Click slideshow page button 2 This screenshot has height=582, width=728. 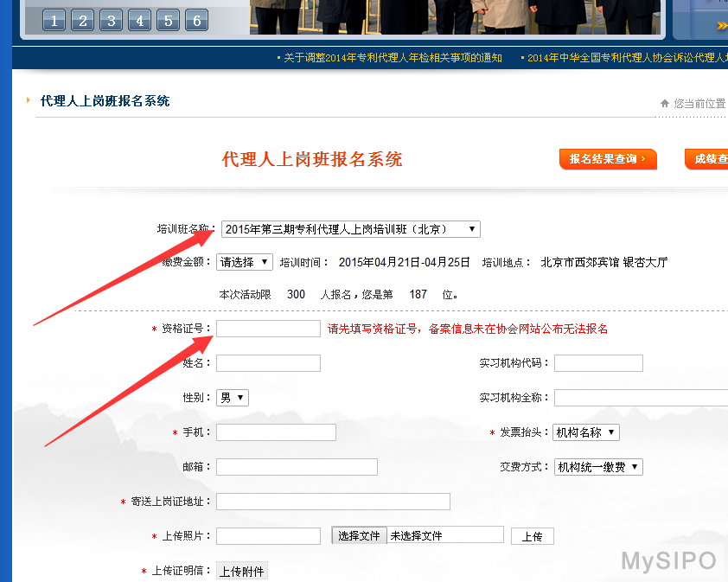(82, 21)
